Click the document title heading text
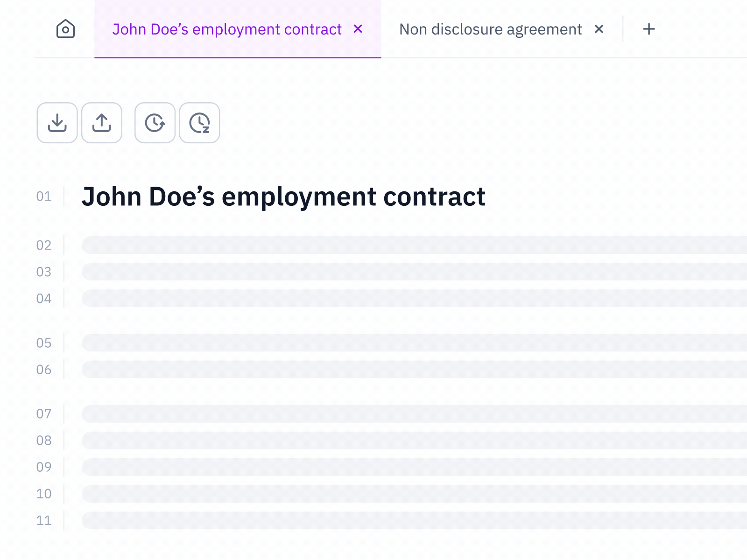This screenshot has height=560, width=747. (x=283, y=196)
